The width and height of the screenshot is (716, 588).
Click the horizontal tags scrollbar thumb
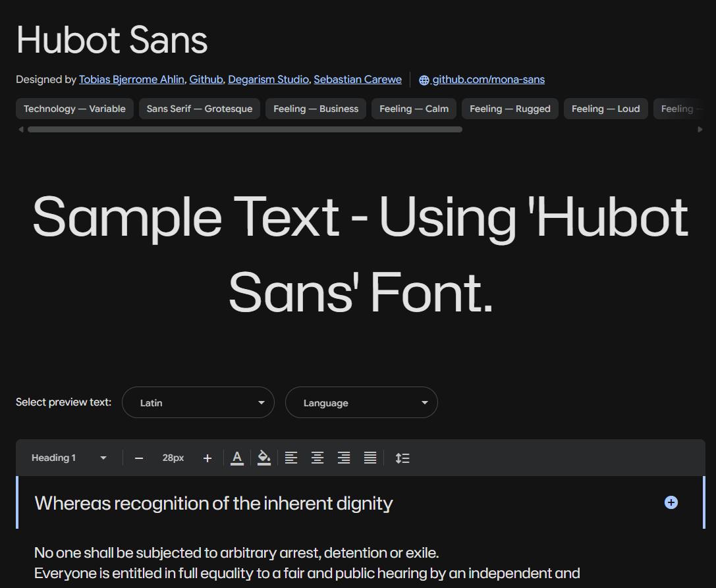[x=245, y=129]
